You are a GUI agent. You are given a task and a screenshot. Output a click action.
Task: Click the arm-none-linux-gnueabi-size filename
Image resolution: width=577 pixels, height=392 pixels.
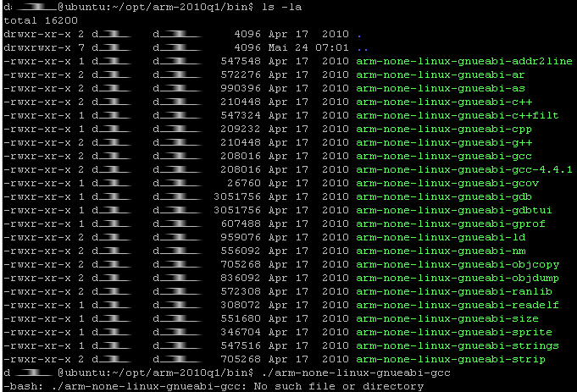coord(447,318)
